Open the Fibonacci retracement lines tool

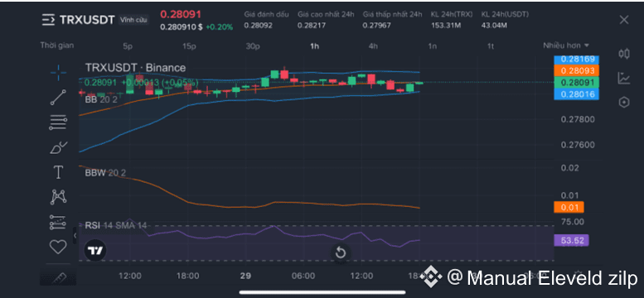pyautogui.click(x=58, y=123)
